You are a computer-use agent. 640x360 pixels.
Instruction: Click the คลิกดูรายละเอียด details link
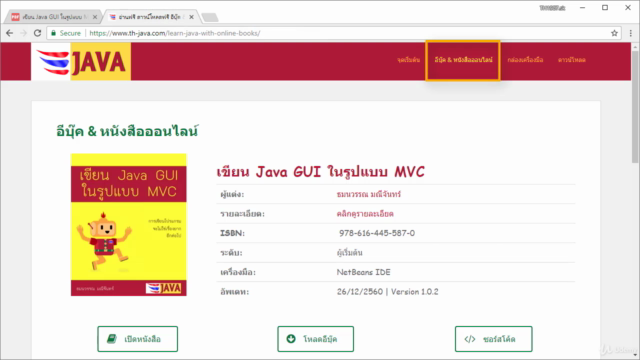[x=365, y=214]
